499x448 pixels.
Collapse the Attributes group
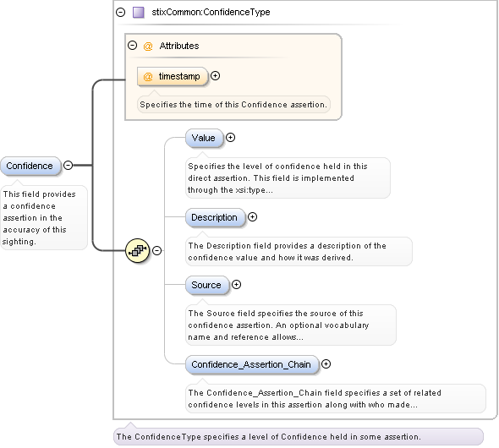tap(133, 46)
